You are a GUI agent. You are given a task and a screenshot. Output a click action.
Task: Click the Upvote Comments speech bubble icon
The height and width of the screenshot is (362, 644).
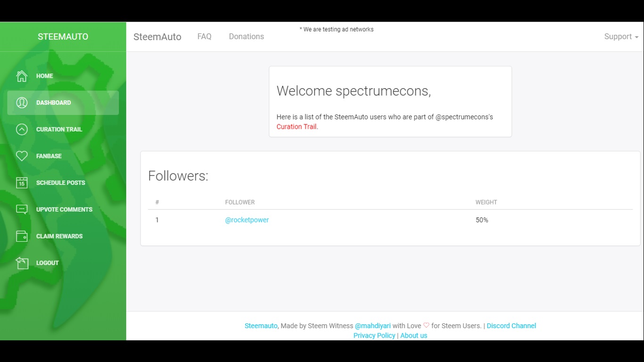point(22,209)
